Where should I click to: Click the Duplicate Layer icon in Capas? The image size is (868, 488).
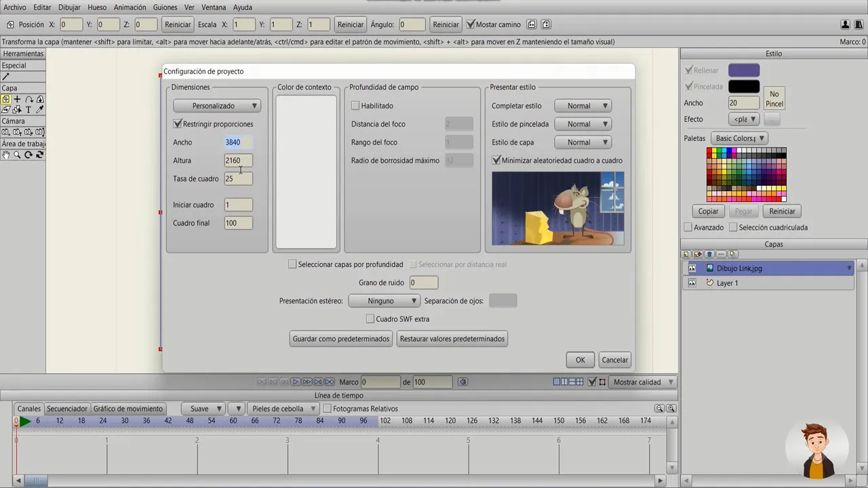(698, 254)
